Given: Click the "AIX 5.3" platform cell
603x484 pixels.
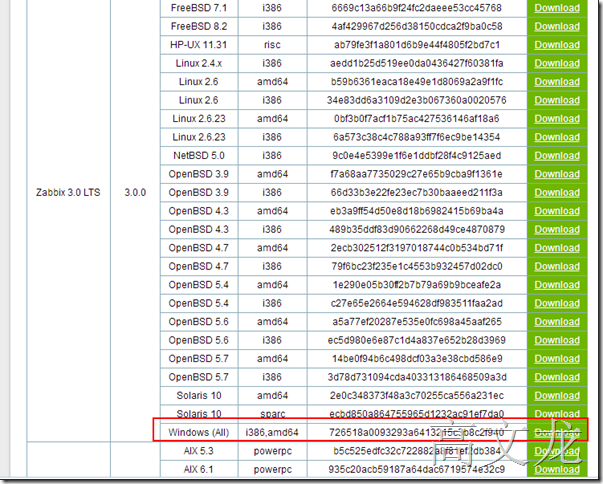Looking at the screenshot, I should tap(199, 451).
